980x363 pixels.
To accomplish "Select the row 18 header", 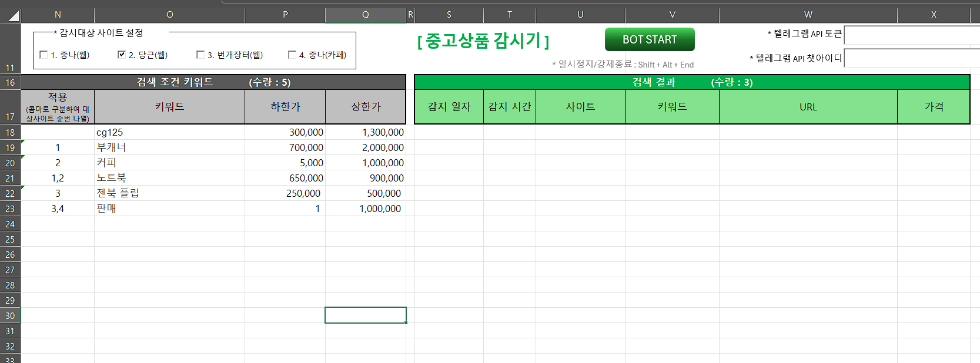I will (10, 133).
